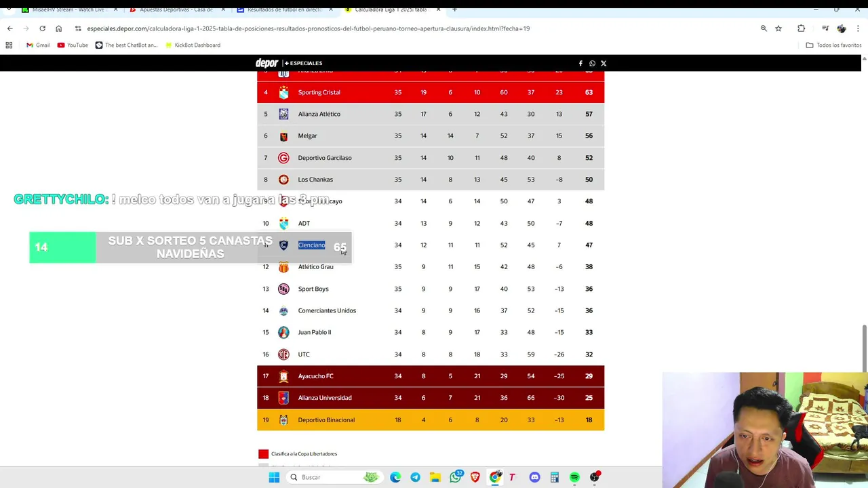
Task: Select the Alianza Atlético team name
Action: tap(319, 114)
